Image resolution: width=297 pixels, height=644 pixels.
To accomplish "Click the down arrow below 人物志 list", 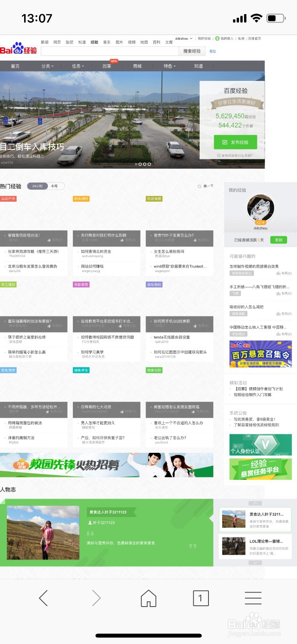I will click(255, 563).
